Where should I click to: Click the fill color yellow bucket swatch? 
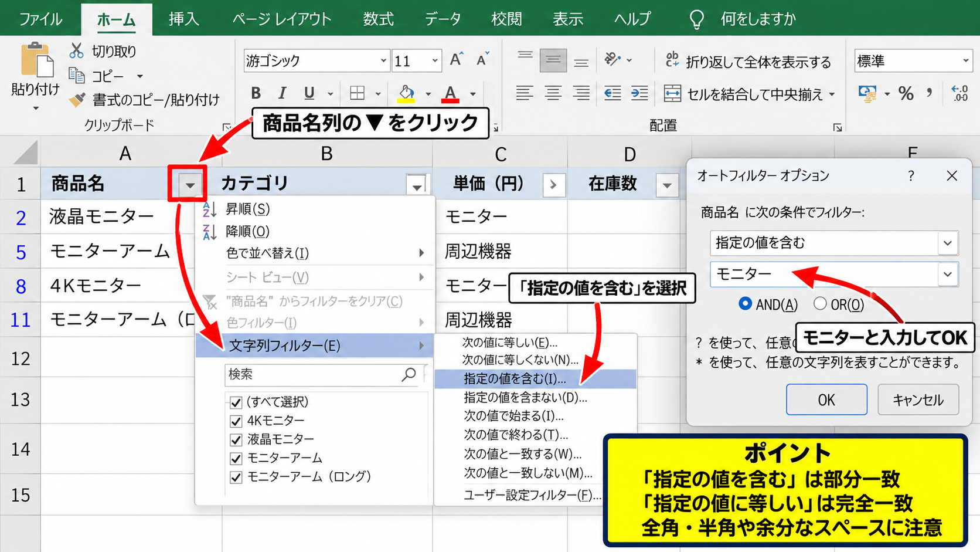point(406,93)
